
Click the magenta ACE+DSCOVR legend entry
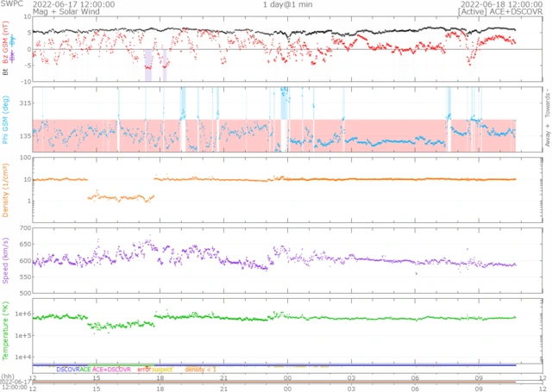tap(112, 369)
